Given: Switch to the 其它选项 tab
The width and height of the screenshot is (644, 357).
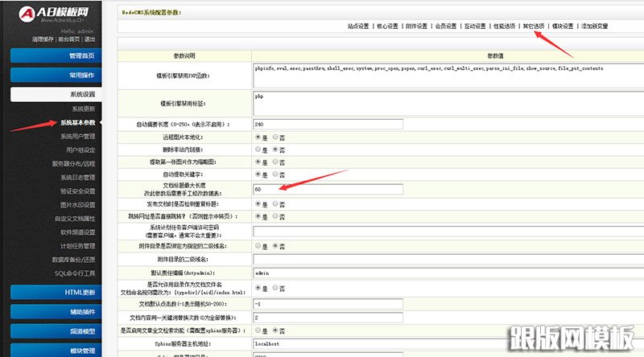Looking at the screenshot, I should 533,26.
